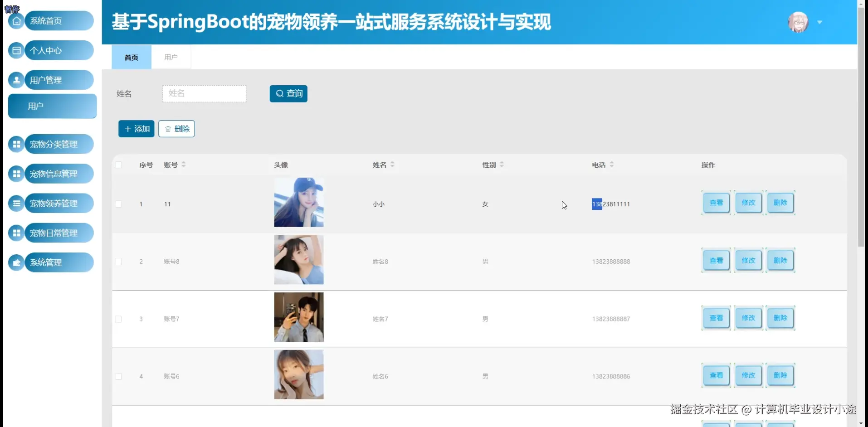Select the 用户 submenu item in the sidebar
This screenshot has height=427, width=868.
click(53, 106)
